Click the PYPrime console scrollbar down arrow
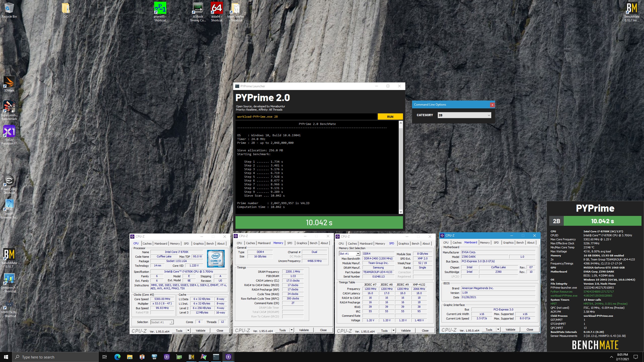644x362 pixels. (x=401, y=212)
